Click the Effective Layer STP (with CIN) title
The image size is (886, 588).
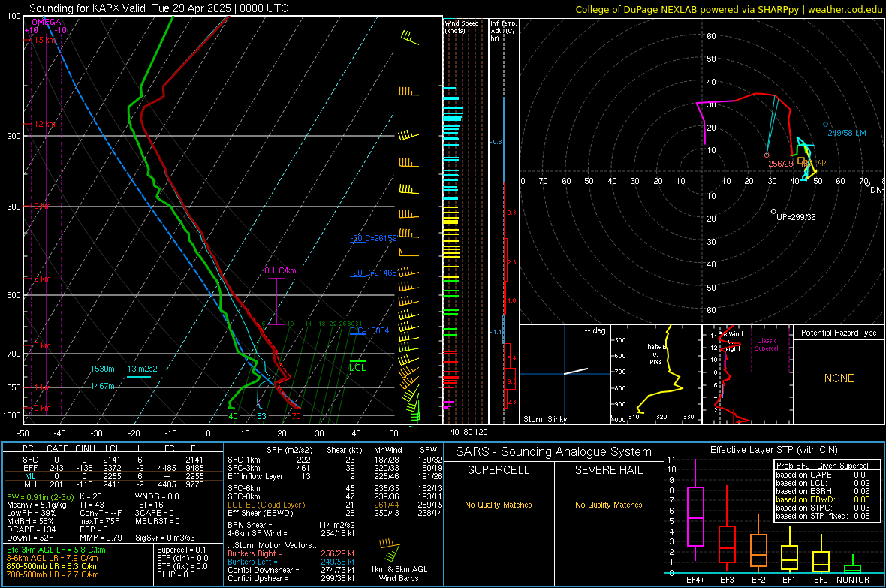pos(773,450)
